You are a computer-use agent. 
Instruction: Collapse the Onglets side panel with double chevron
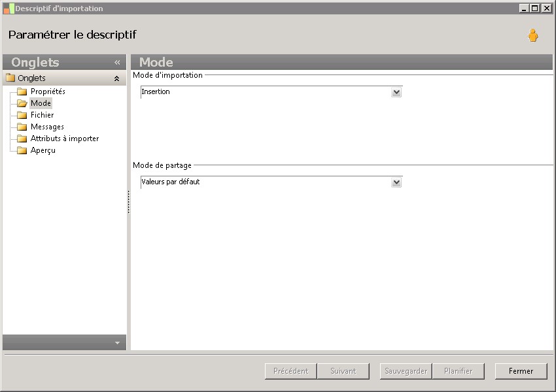click(x=117, y=62)
